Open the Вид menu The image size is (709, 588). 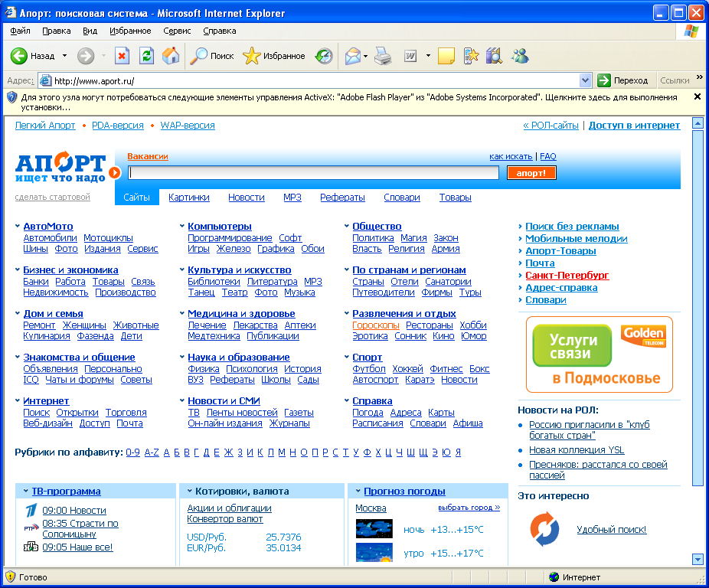coord(90,31)
